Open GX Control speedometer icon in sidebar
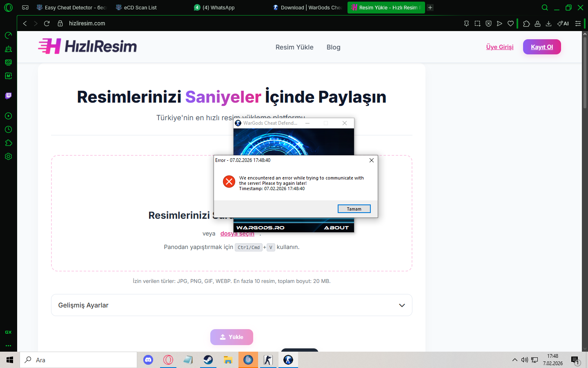Screen dimensions: 588x368 (8, 36)
